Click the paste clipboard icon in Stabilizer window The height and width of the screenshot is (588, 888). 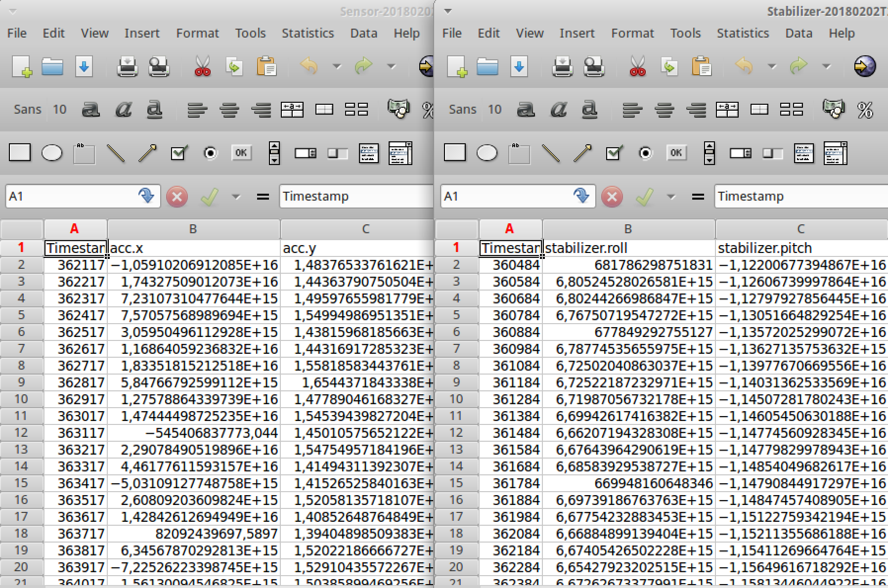pyautogui.click(x=701, y=66)
